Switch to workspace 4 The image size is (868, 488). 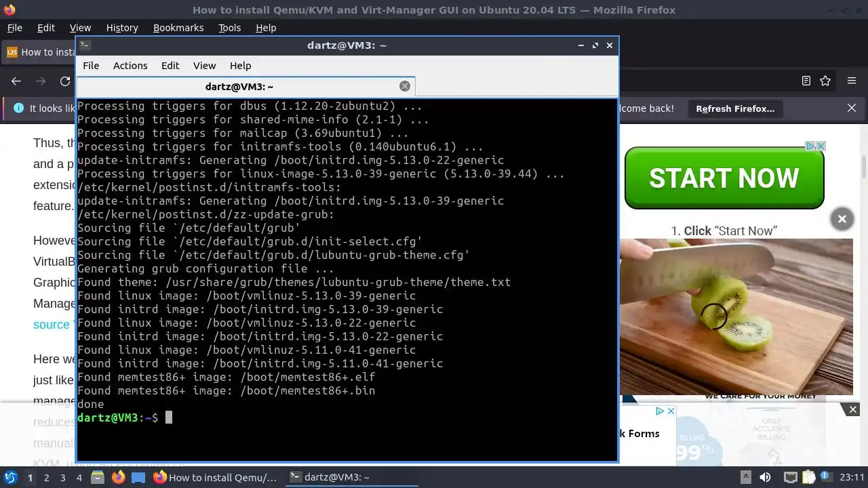pyautogui.click(x=79, y=478)
